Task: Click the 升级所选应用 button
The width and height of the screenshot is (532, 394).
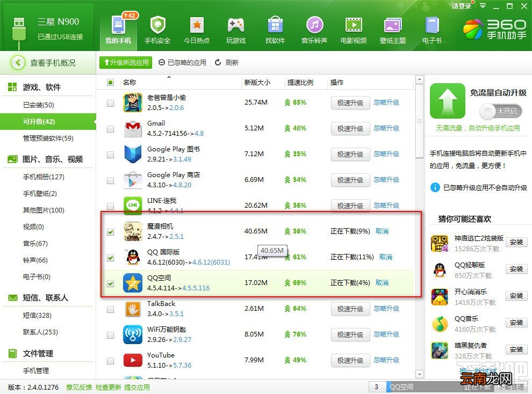Action: (126, 63)
